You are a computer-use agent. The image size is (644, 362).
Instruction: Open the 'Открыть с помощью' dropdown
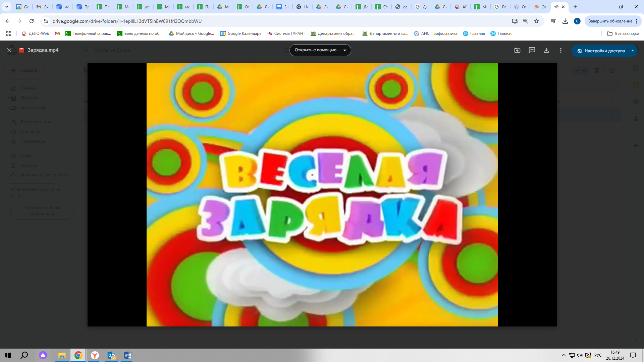(320, 50)
